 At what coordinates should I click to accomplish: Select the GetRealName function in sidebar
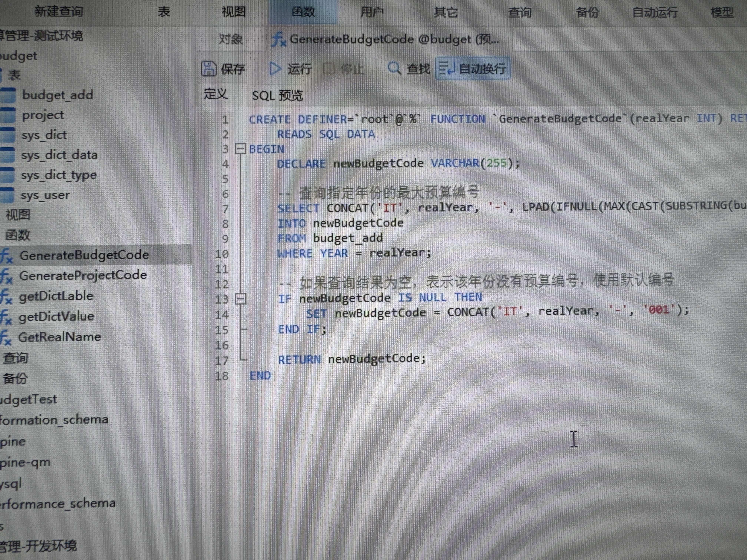59,336
